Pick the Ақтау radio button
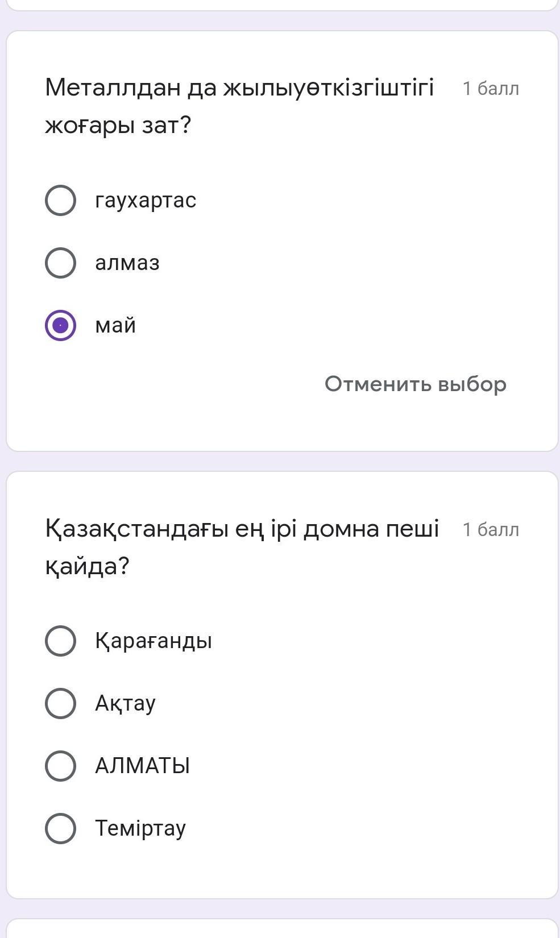The height and width of the screenshot is (938, 560). tap(60, 703)
